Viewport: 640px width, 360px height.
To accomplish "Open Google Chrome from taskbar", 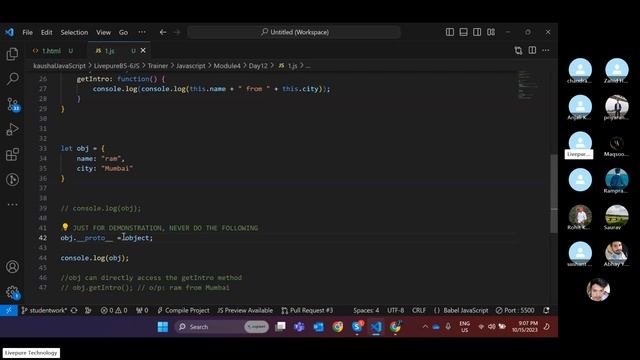I will click(338, 327).
